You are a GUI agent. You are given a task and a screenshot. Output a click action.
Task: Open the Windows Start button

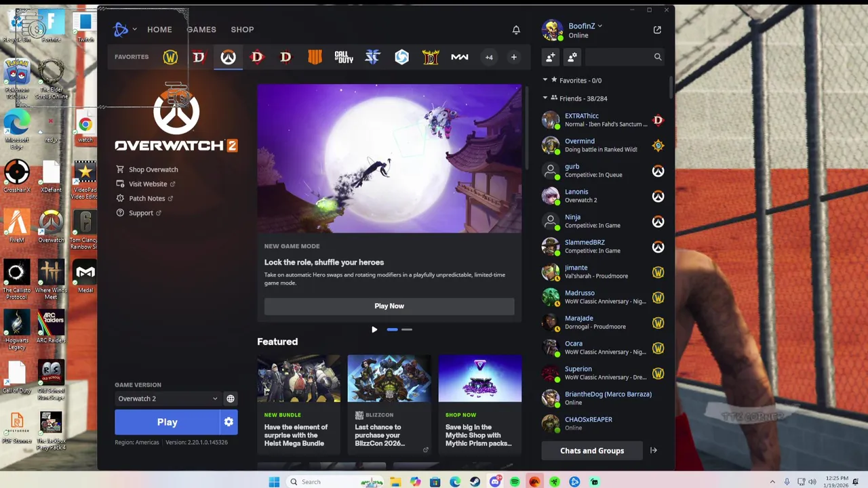click(274, 482)
